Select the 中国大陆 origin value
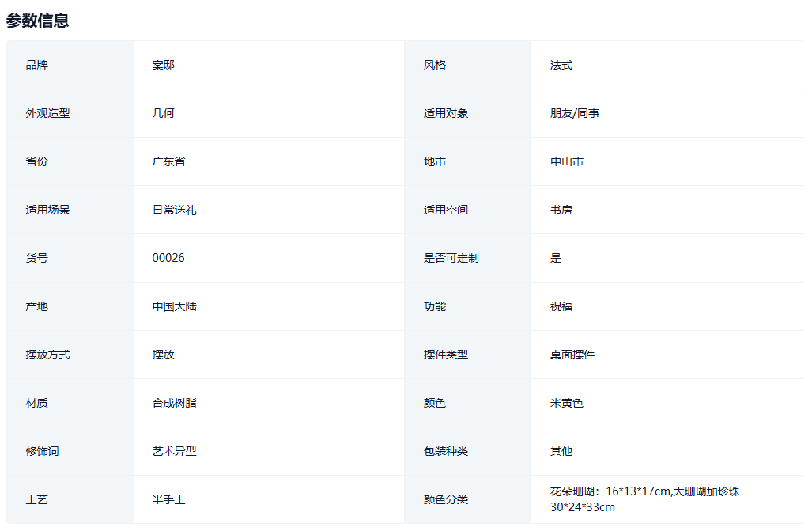 [x=174, y=306]
